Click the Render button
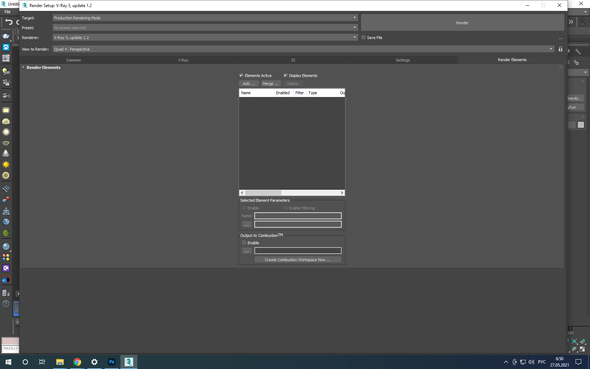 (x=462, y=23)
